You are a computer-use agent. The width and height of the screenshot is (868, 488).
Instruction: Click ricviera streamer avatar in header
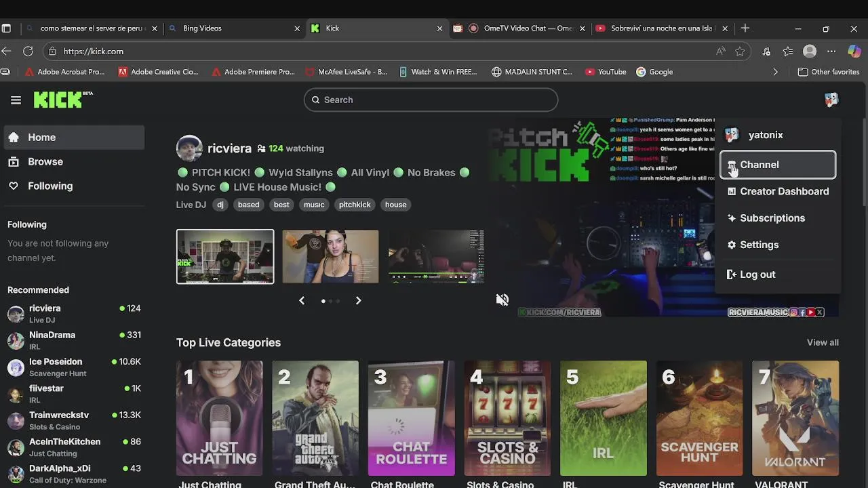tap(189, 148)
